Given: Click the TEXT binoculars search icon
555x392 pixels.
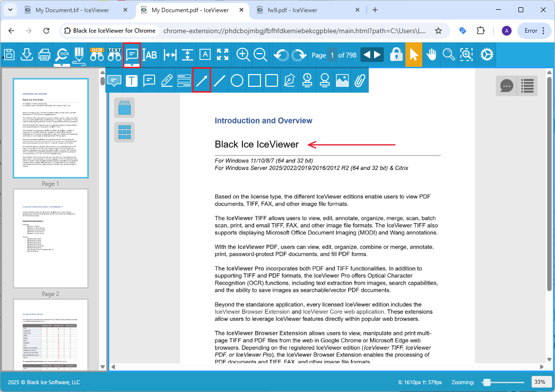Looking at the screenshot, I should click(x=114, y=55).
